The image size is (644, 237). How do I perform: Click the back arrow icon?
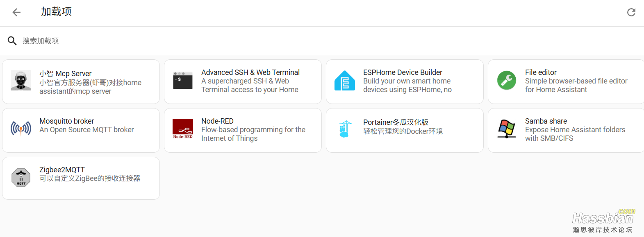(x=16, y=12)
